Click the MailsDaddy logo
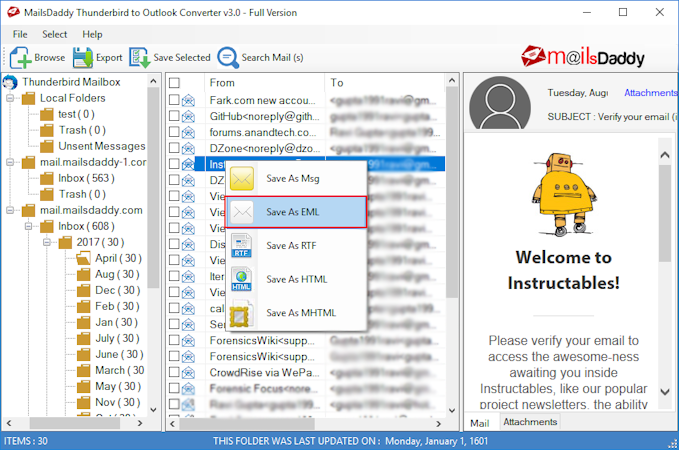 [x=583, y=57]
